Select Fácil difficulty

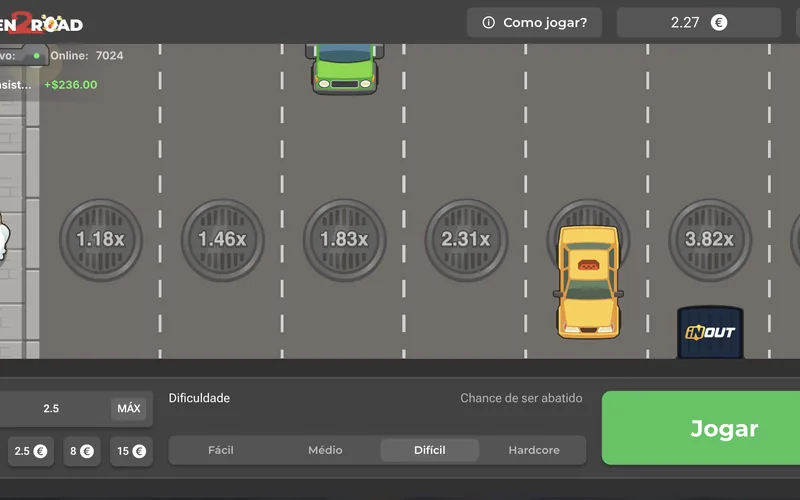(221, 450)
